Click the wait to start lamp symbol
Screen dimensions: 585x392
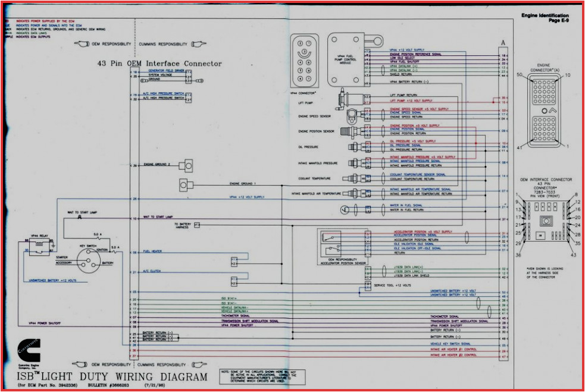coord(80,217)
